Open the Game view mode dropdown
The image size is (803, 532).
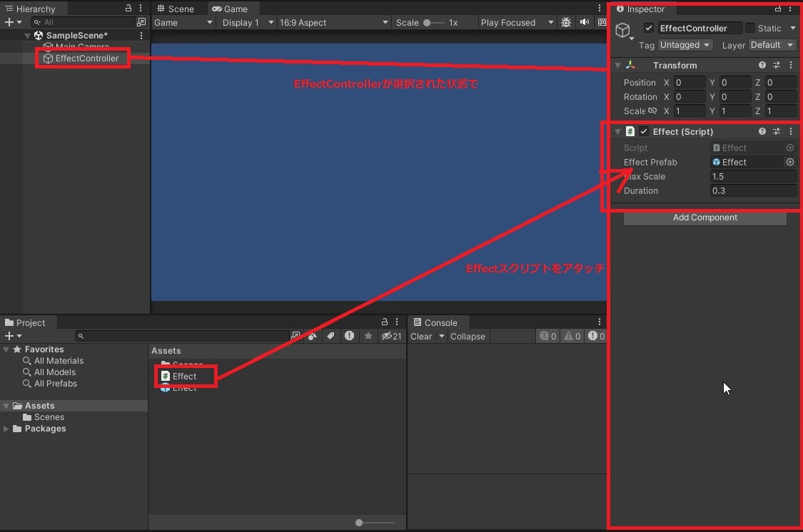183,23
